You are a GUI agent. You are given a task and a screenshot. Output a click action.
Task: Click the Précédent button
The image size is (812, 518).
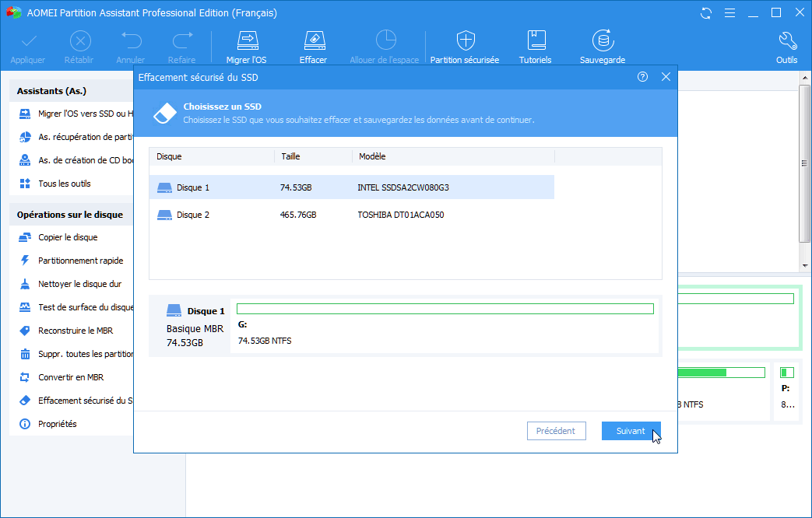click(x=556, y=431)
